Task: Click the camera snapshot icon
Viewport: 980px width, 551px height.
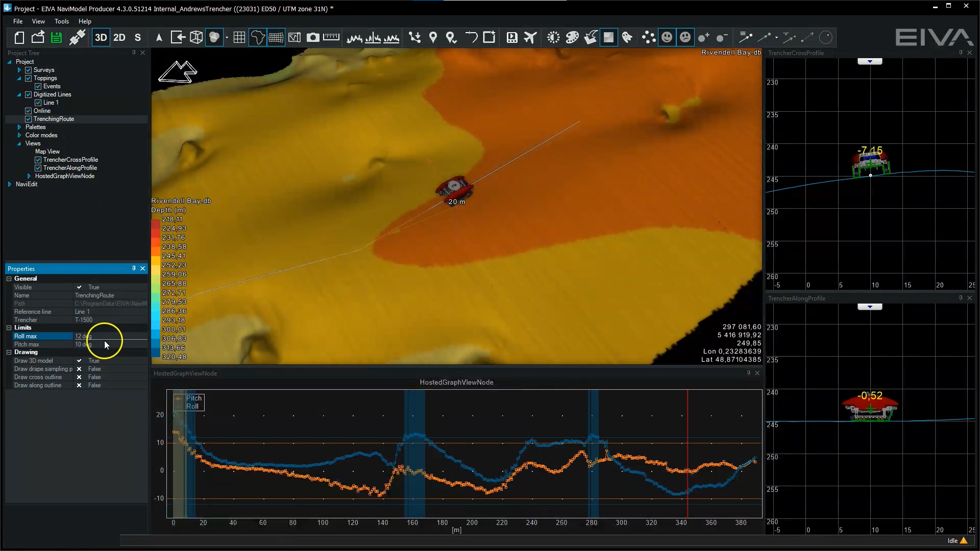Action: [313, 37]
